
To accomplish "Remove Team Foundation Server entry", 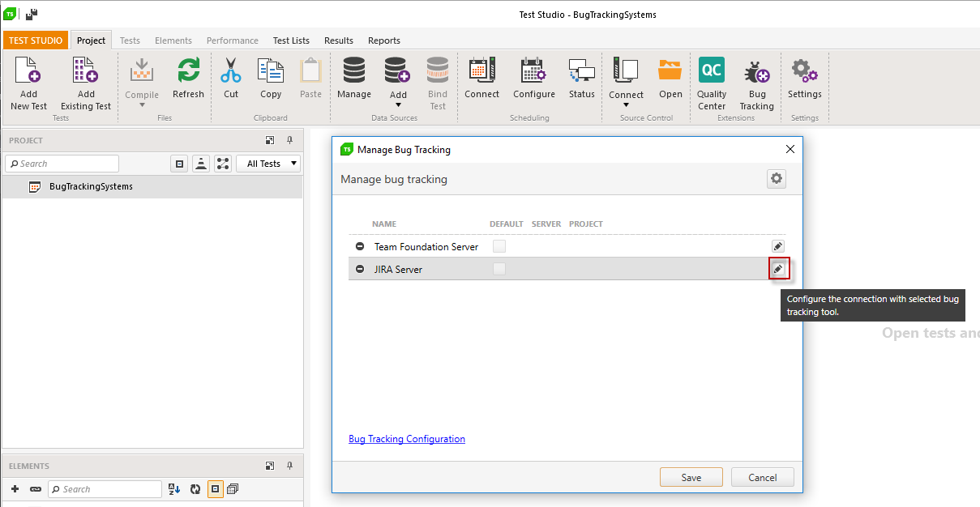I will coord(360,246).
